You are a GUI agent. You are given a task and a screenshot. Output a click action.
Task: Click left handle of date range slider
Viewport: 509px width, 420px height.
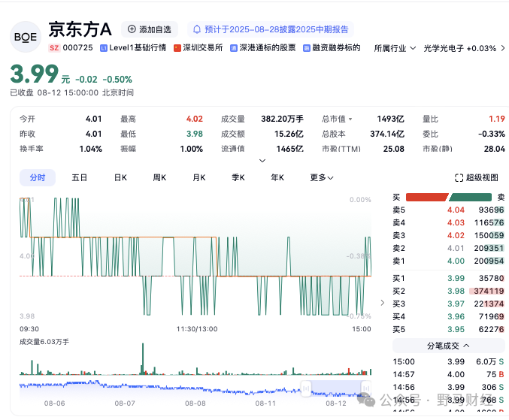point(306,388)
